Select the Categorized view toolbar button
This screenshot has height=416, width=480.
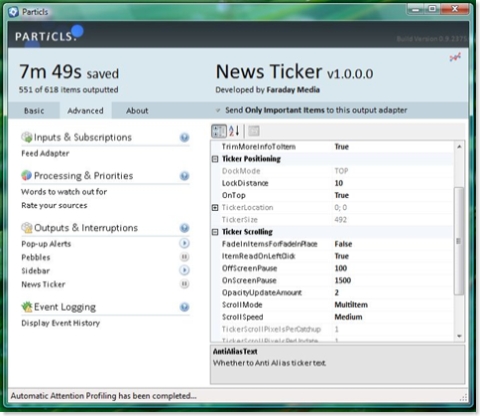point(219,131)
